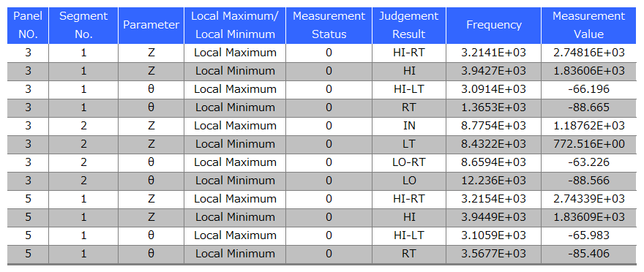The width and height of the screenshot is (644, 272).
Task: Select the value cell 1.83609E+03
Action: [588, 217]
